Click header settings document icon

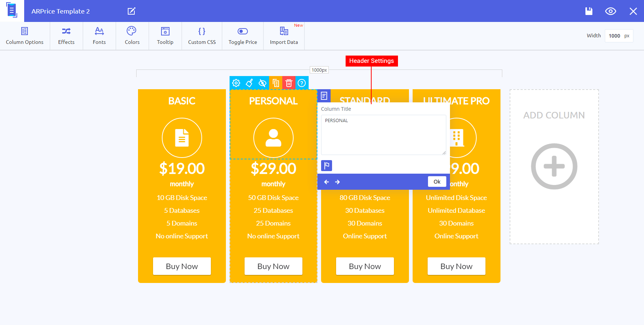[324, 96]
